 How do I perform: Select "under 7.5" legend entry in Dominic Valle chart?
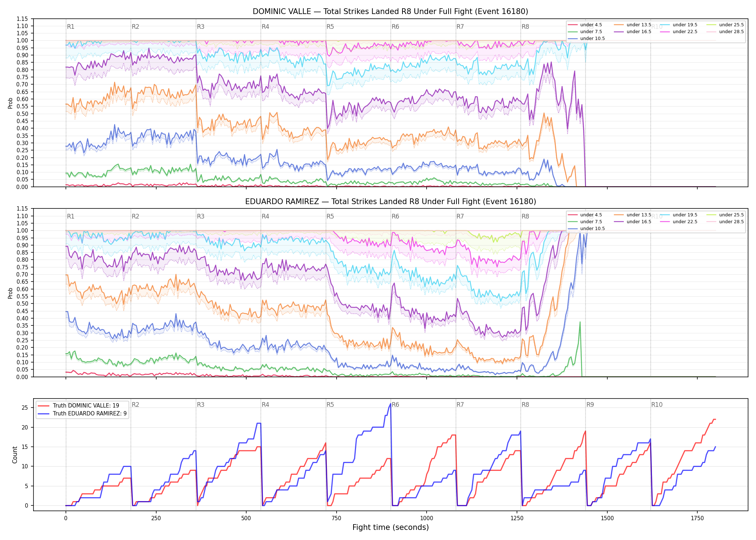[585, 32]
